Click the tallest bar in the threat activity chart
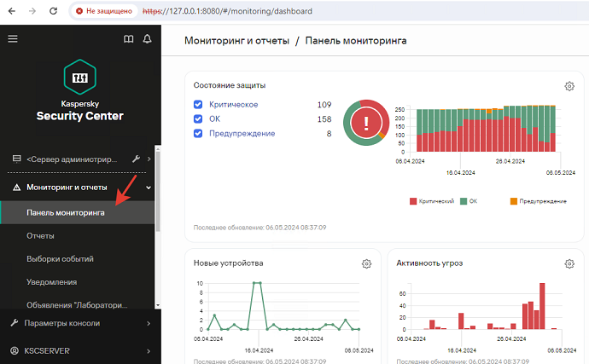Viewport: 589px width, 364px height. (542, 306)
